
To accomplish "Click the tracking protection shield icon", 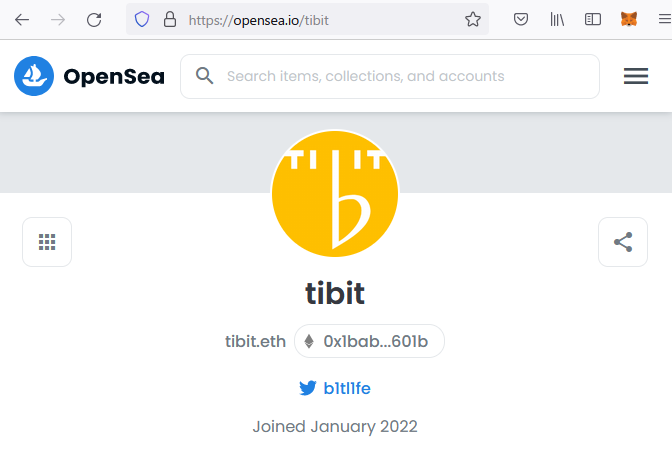I will pyautogui.click(x=142, y=19).
